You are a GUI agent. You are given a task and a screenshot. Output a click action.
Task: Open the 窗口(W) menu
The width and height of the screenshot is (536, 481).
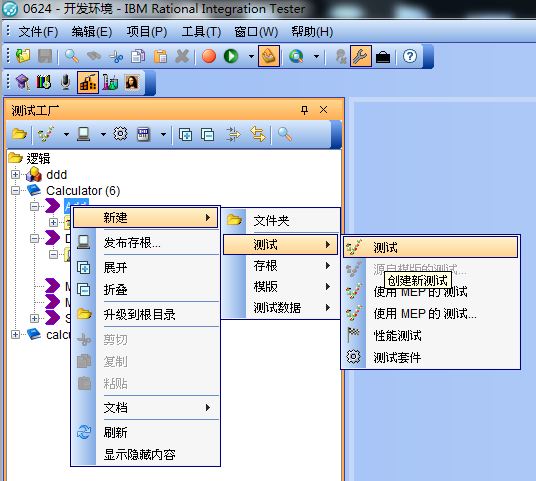pyautogui.click(x=256, y=32)
